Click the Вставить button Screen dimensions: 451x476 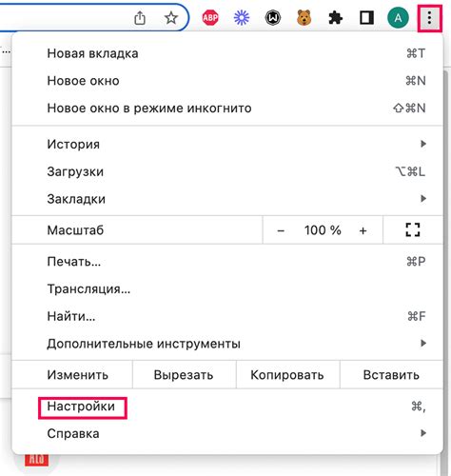tap(391, 375)
